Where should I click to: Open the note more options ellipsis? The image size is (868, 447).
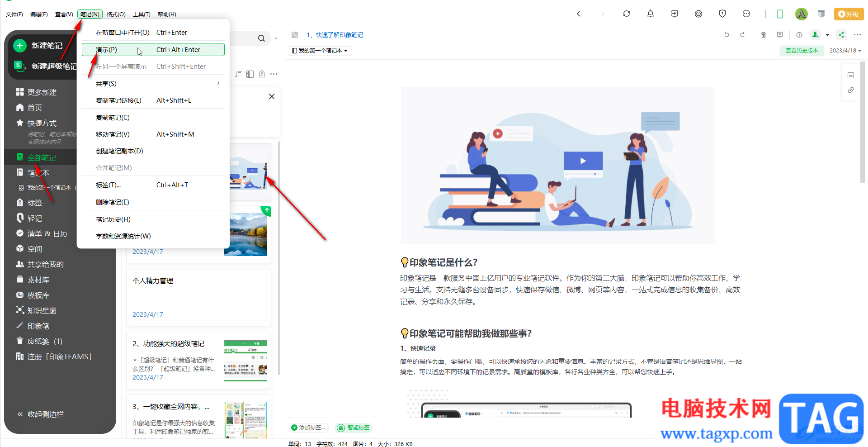point(857,35)
